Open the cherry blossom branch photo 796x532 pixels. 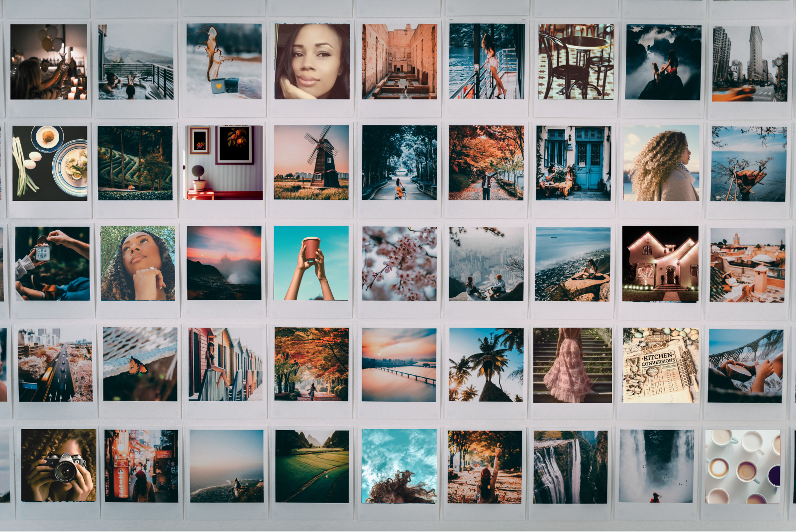coord(399,264)
